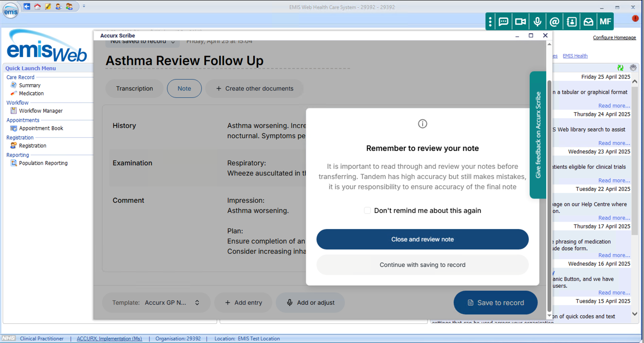
Task: Select the Medication label in launch menu
Action: pyautogui.click(x=31, y=93)
